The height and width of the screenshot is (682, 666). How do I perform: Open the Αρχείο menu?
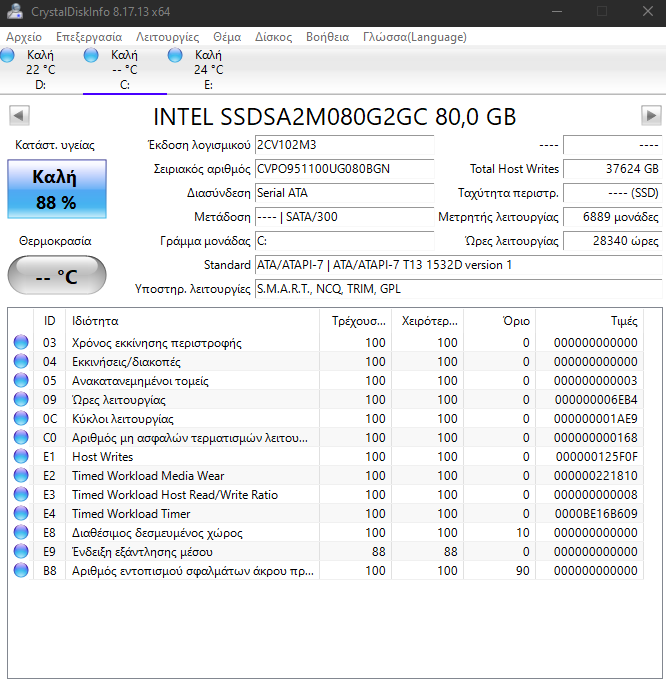24,37
